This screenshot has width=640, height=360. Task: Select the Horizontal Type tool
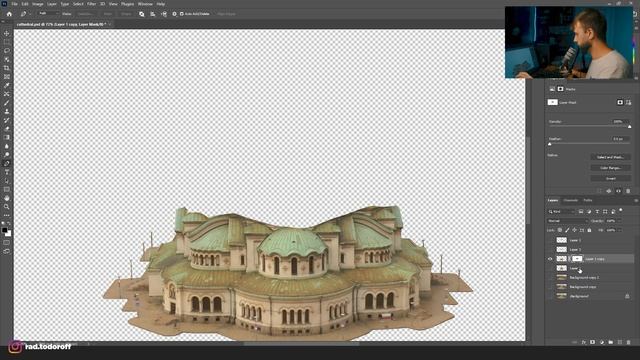tap(7, 172)
